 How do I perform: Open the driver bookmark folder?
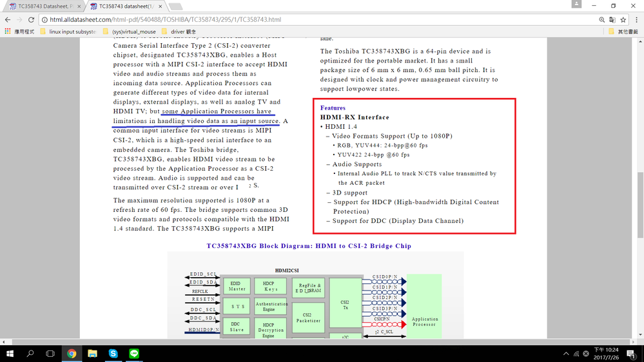179,32
